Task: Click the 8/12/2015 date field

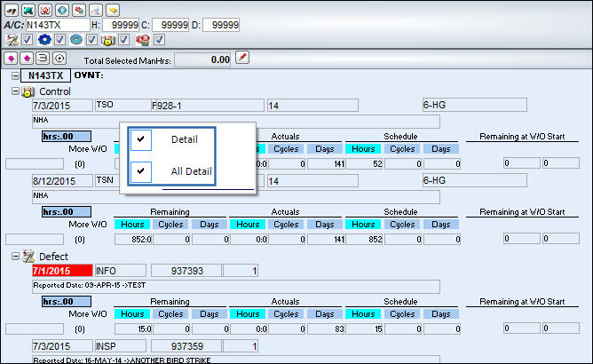Action: [x=62, y=181]
